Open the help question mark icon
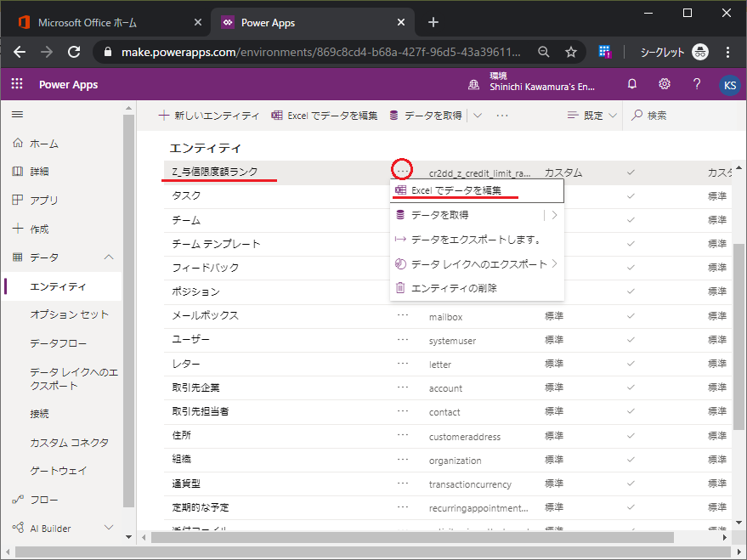747x560 pixels. coord(697,84)
